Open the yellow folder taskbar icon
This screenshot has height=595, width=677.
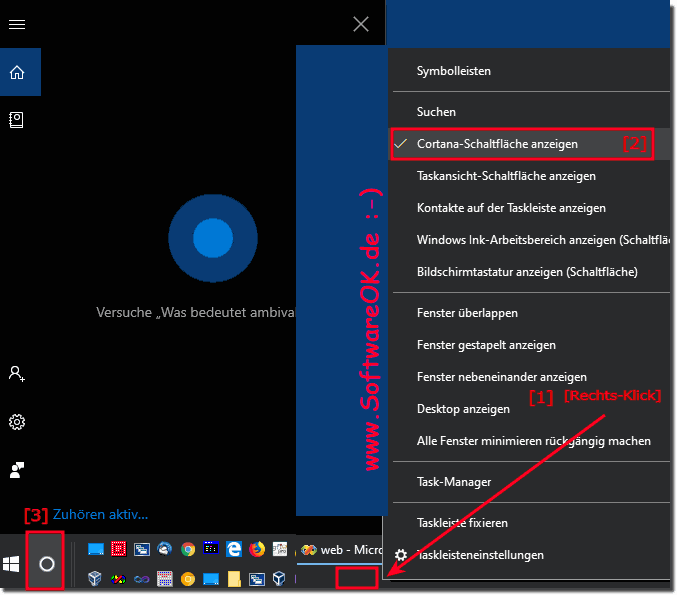[x=234, y=579]
